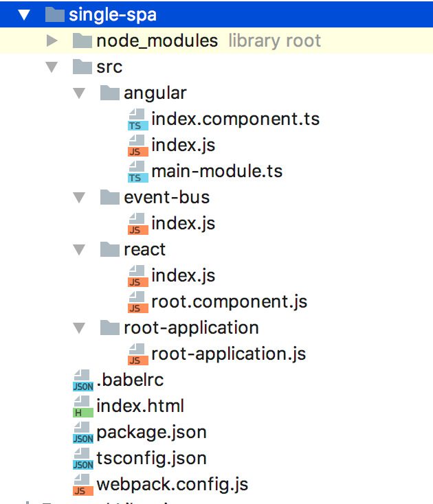Open main-module.ts file

coord(216,171)
